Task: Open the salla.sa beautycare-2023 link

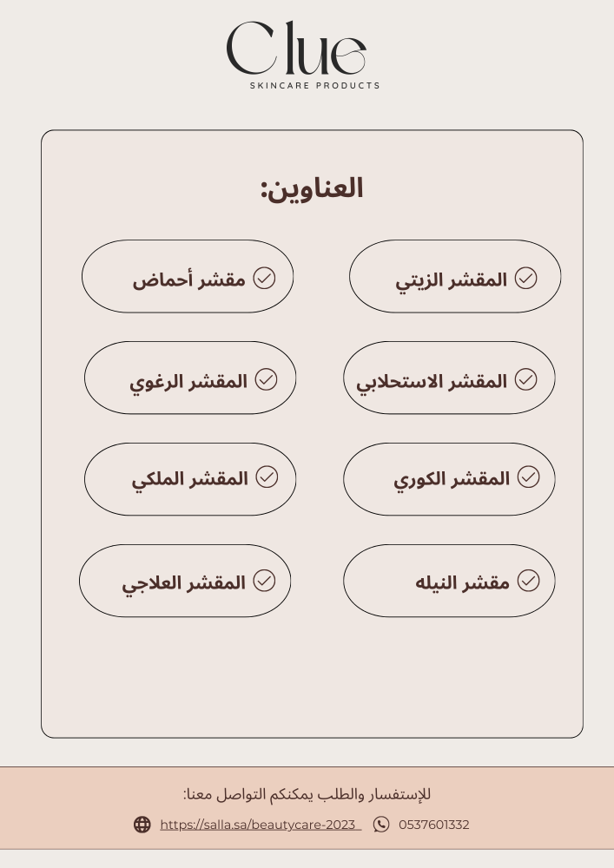Action: (261, 825)
